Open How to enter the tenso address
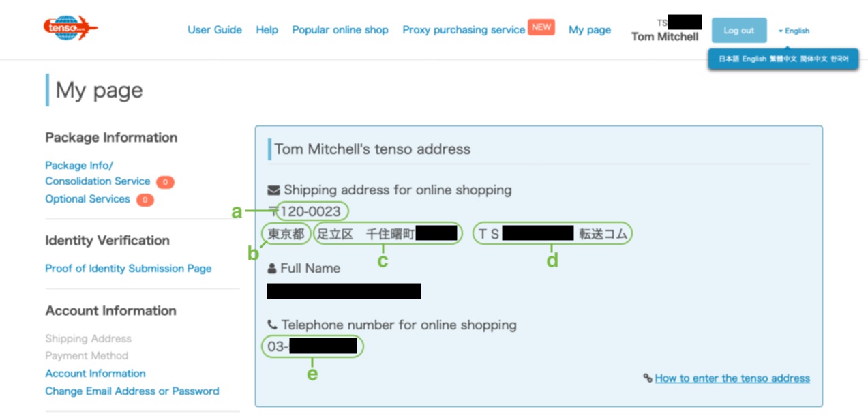 coord(732,378)
